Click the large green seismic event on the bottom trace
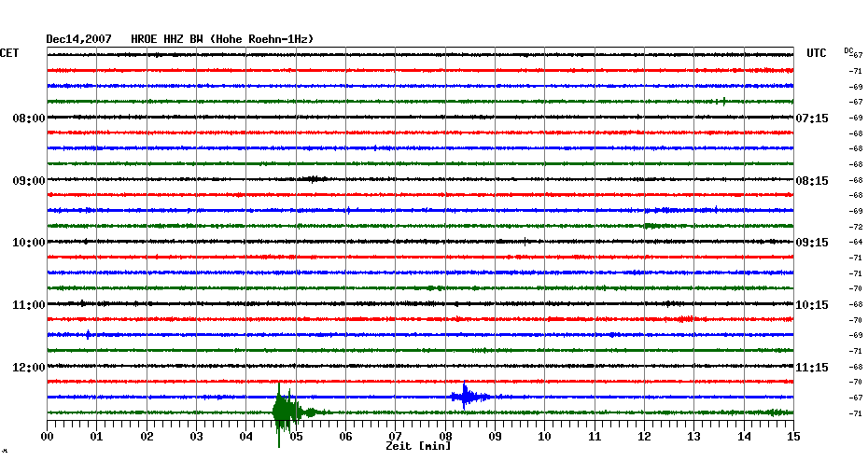868x461 pixels. (x=286, y=412)
